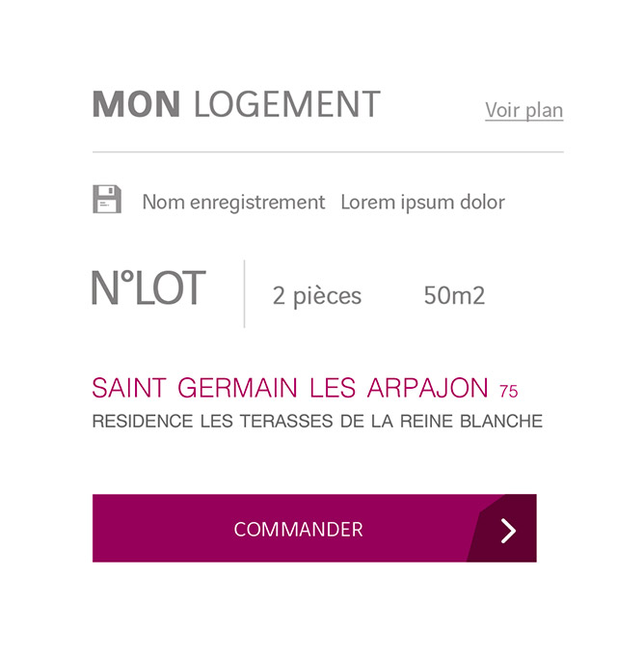Viewport: 644px width, 658px height.
Task: Click the white chevron arrow on Commander
Action: coord(508,531)
